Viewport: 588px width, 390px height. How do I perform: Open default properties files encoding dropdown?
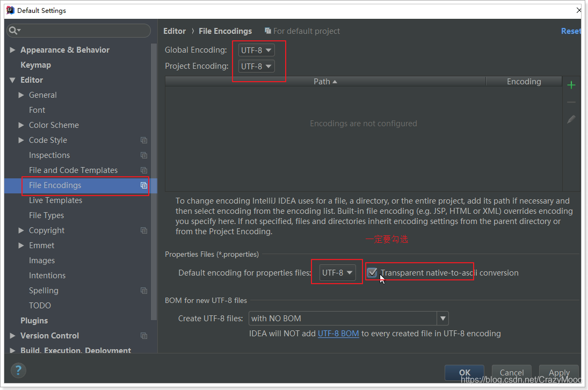tap(338, 273)
